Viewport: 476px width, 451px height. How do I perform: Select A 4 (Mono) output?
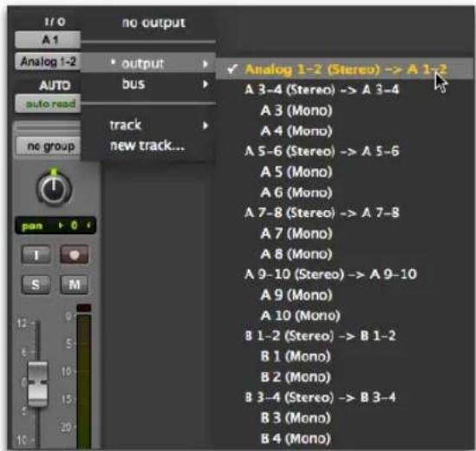pos(297,131)
